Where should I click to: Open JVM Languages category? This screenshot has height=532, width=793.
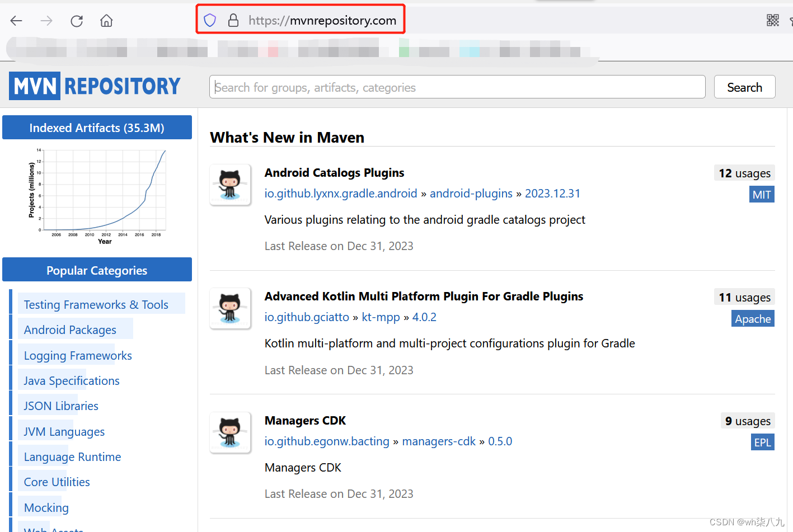click(x=64, y=431)
